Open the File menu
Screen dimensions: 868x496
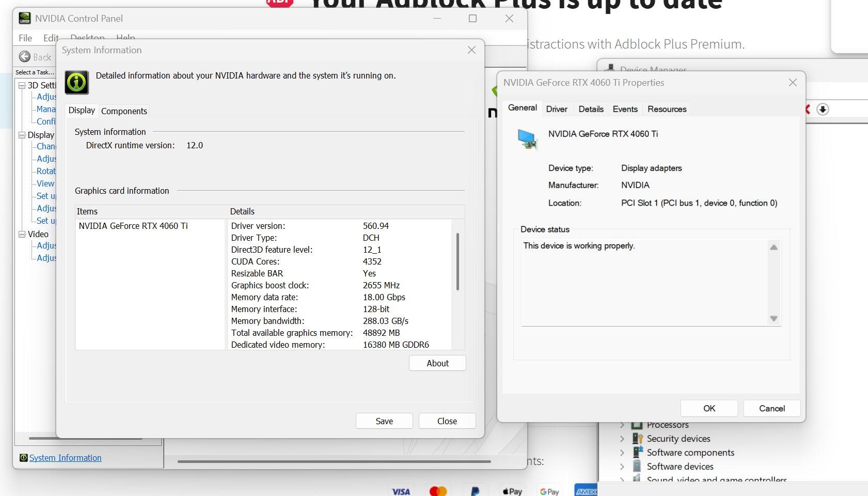point(25,38)
